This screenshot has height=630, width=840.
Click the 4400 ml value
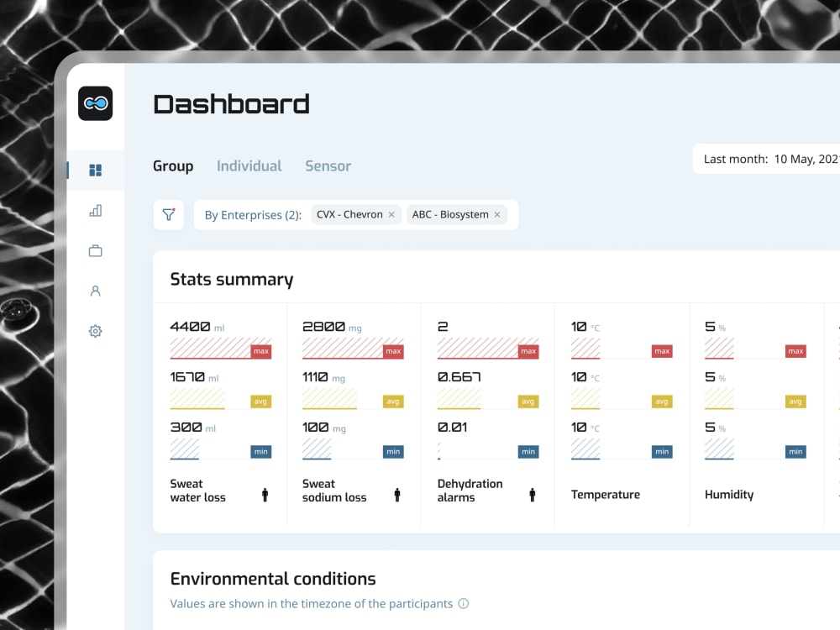(x=197, y=327)
